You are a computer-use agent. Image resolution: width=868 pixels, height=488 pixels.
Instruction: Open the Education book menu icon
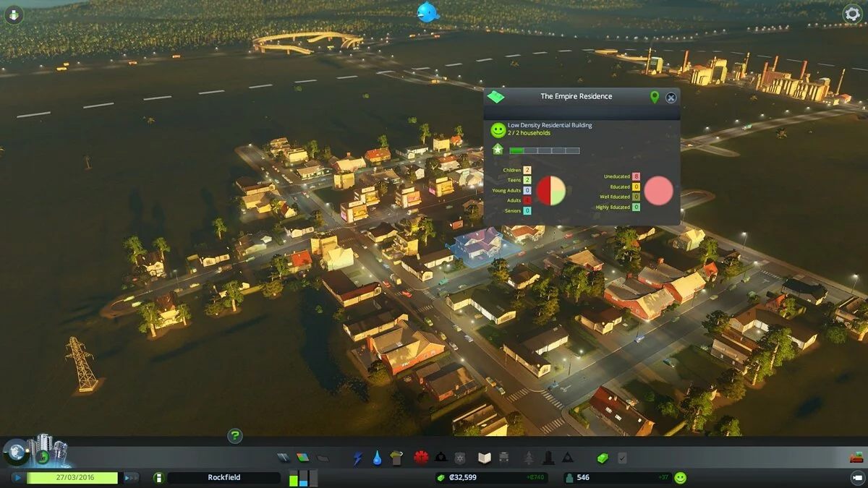pos(485,458)
